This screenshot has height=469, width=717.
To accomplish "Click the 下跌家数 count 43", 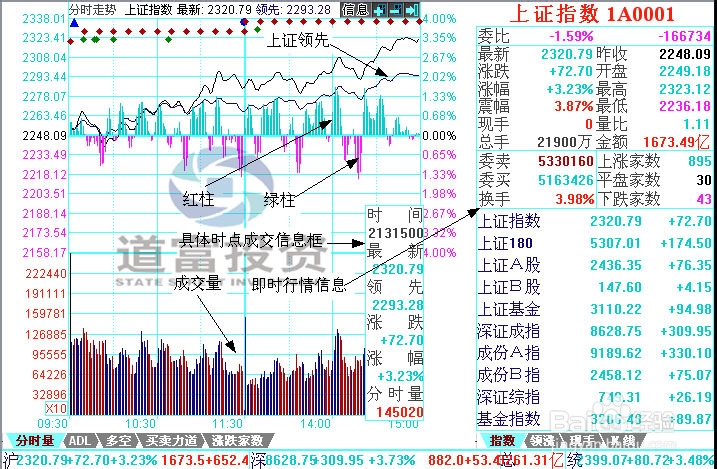I will (704, 199).
